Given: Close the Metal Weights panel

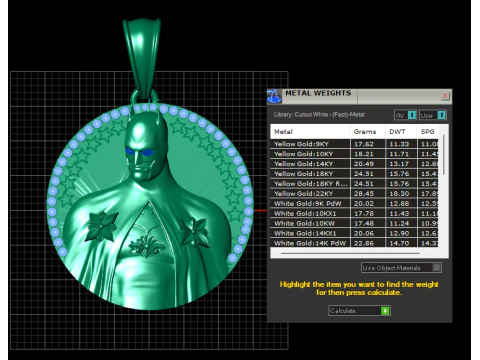Looking at the screenshot, I should (445, 96).
